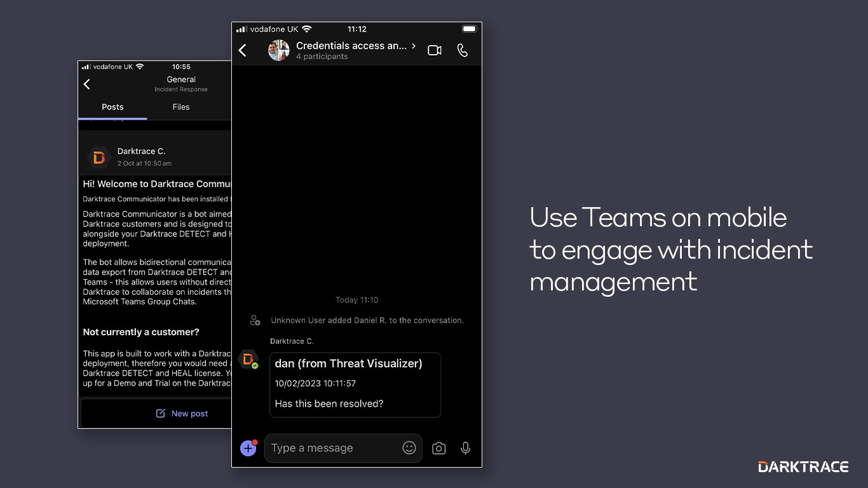Create a New post in the channel
868x488 pixels.
pos(182,414)
